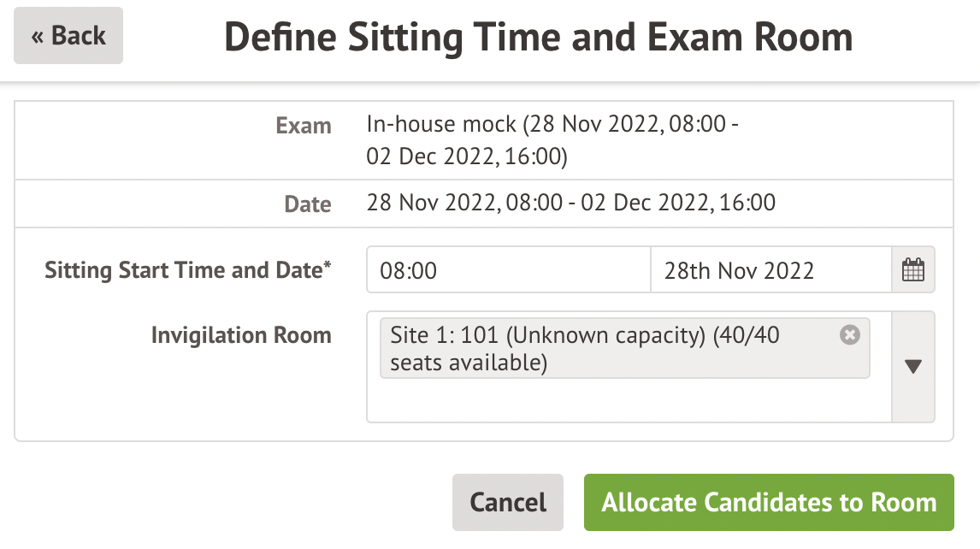Click the Exam row label
Image resolution: width=980 pixels, height=549 pixels.
coord(304,126)
